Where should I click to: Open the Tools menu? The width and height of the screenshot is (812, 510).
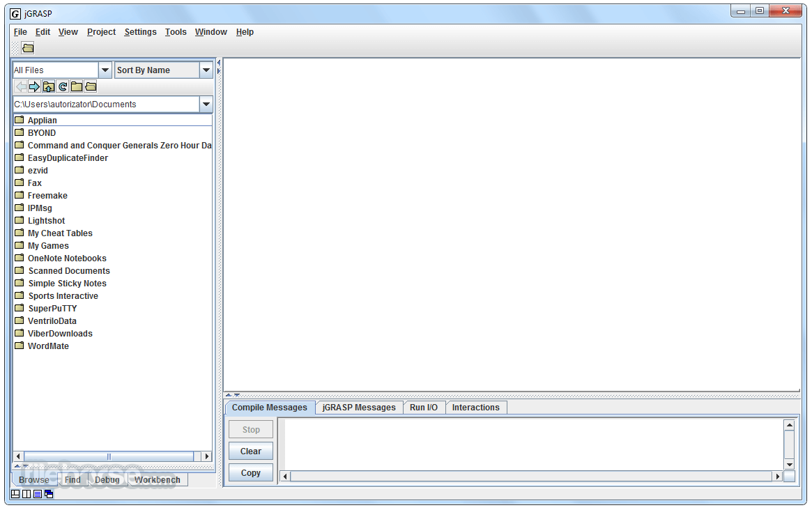point(176,32)
